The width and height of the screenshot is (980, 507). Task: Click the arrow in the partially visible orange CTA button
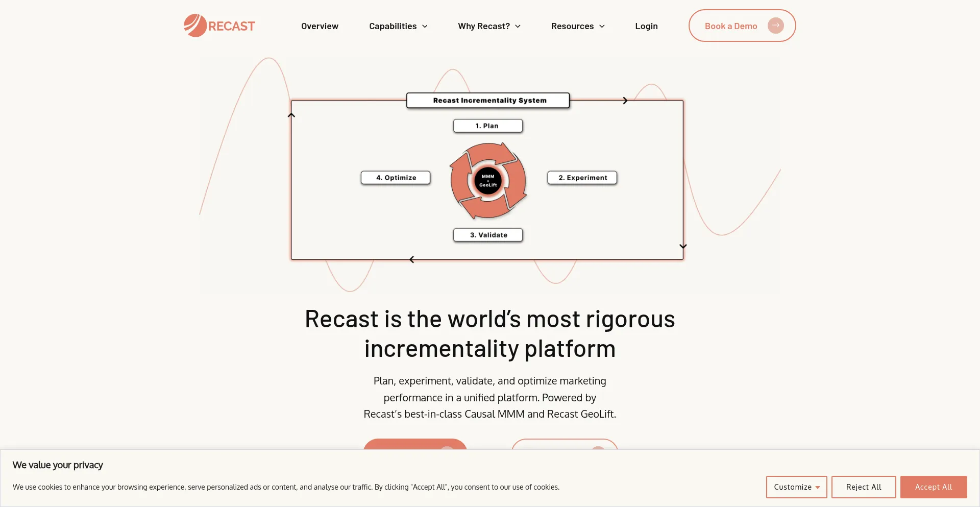click(447, 451)
